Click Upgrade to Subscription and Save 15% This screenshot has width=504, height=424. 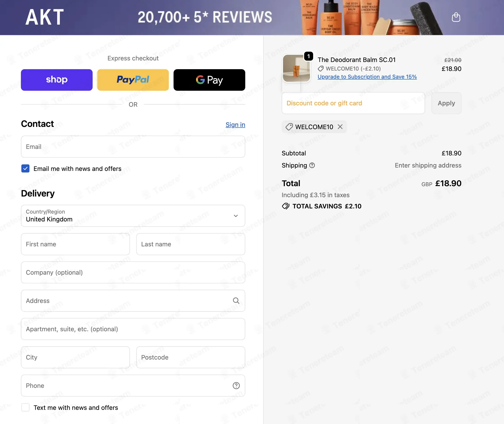[367, 77]
